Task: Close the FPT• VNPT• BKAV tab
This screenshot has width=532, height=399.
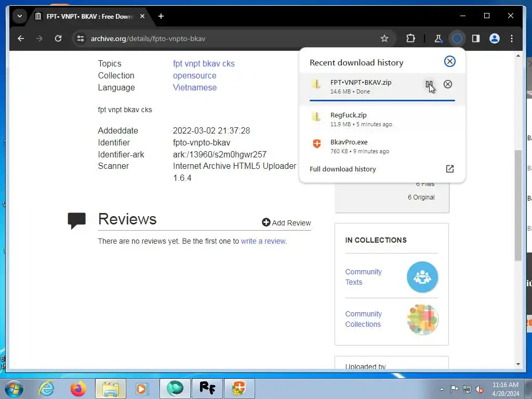Action: pyautogui.click(x=142, y=16)
